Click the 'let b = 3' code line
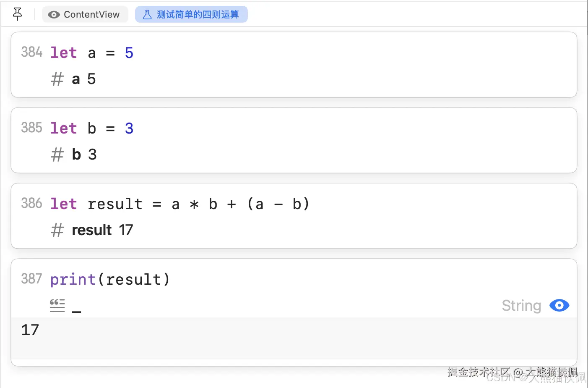 click(x=92, y=128)
